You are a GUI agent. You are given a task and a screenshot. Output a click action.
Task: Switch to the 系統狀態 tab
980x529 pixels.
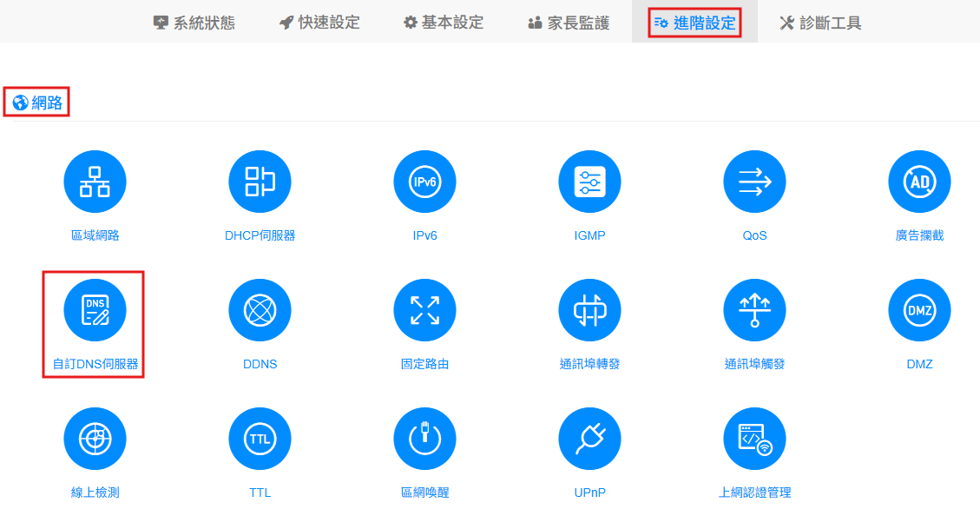(194, 23)
